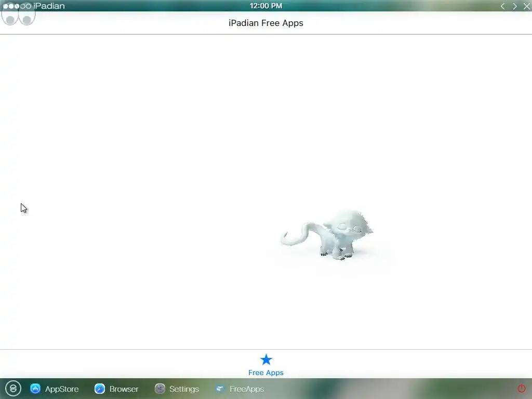Launch the AppStore icon in dock
Image resolution: width=532 pixels, height=399 pixels.
(35, 389)
